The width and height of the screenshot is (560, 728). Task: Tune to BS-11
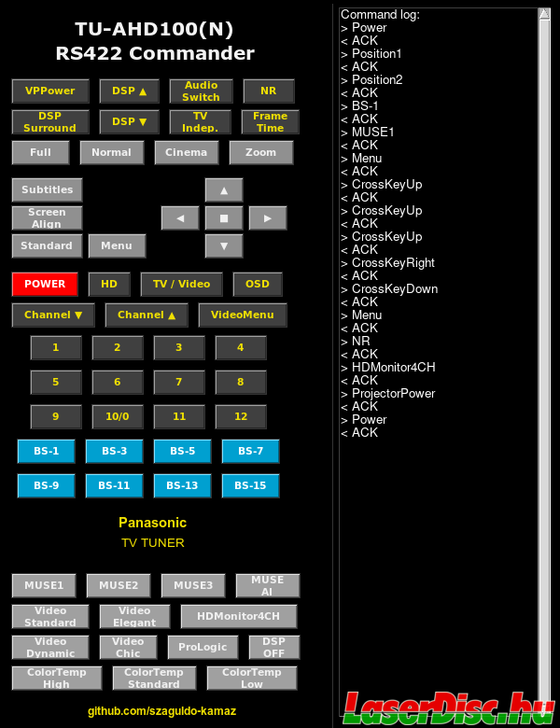pos(114,485)
